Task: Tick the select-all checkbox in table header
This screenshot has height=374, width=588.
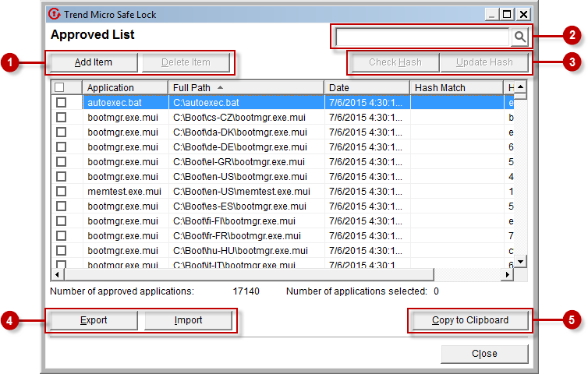Action: pos(60,88)
